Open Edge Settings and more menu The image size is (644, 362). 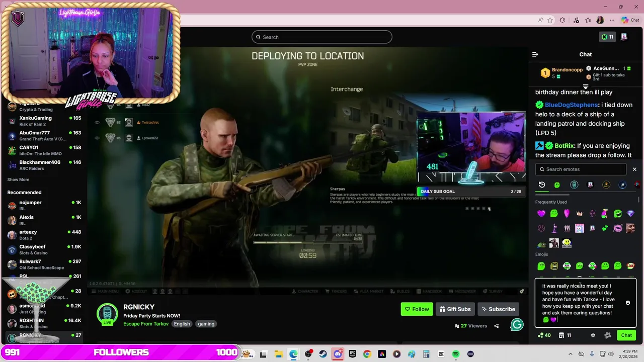612,20
